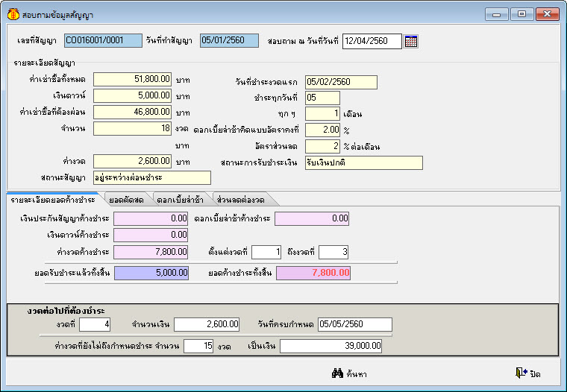567x392 pixels.
Task: Click down payment field showing 5,000.00
Action: click(x=132, y=95)
